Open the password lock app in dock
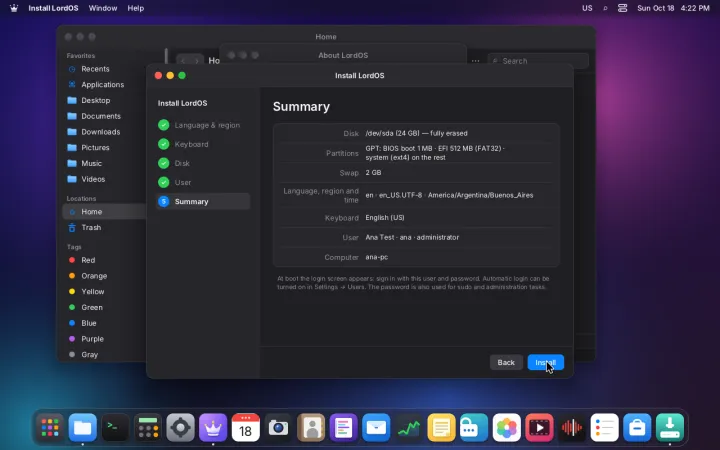Image resolution: width=720 pixels, height=450 pixels. pos(474,428)
